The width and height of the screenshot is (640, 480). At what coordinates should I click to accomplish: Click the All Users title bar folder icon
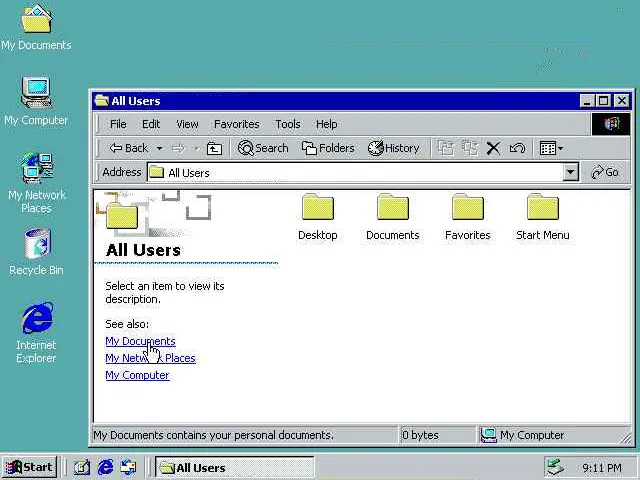[101, 100]
